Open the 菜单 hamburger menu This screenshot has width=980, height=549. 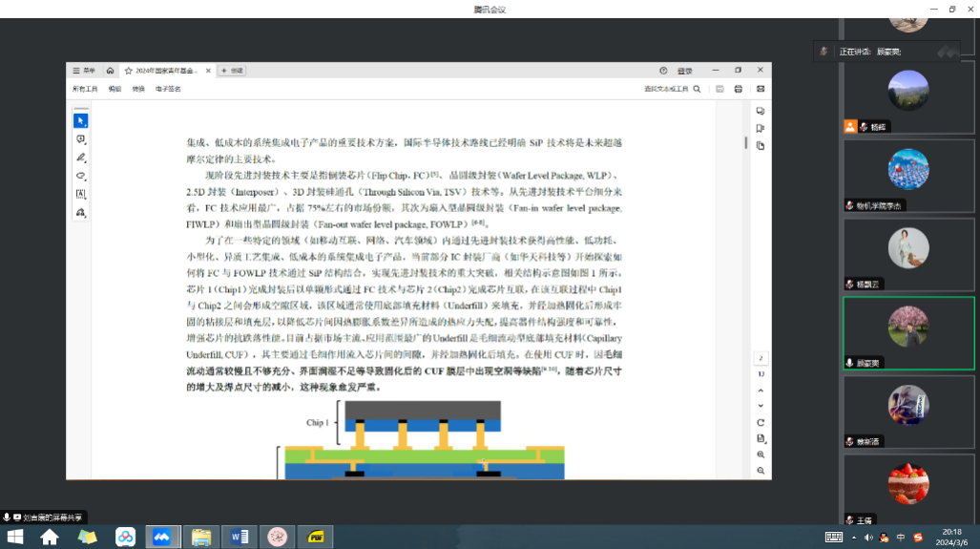pyautogui.click(x=84, y=71)
